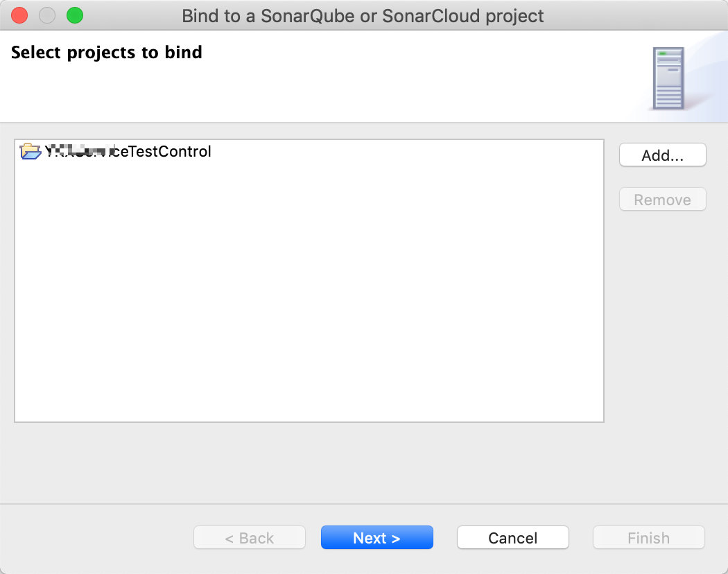The width and height of the screenshot is (728, 574).
Task: Click the "Select projects to bind" heading
Action: 107,52
